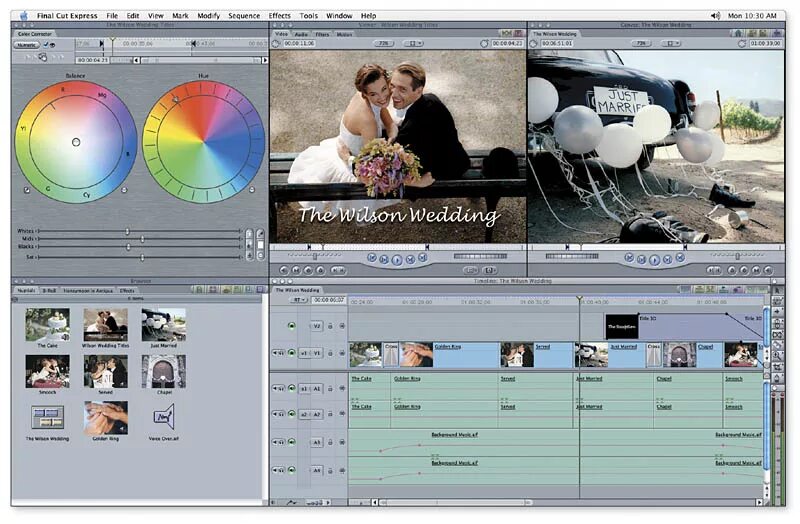Open the Modify menu
This screenshot has height=524, width=800.
point(208,16)
